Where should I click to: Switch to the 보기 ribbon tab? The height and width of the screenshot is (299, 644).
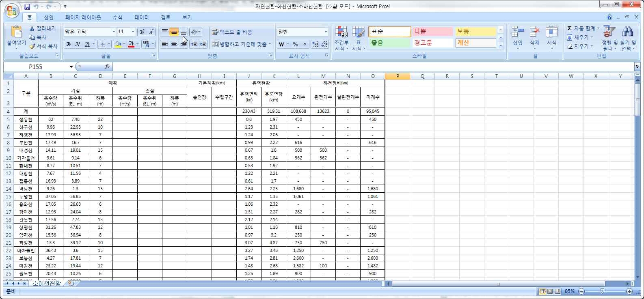187,17
